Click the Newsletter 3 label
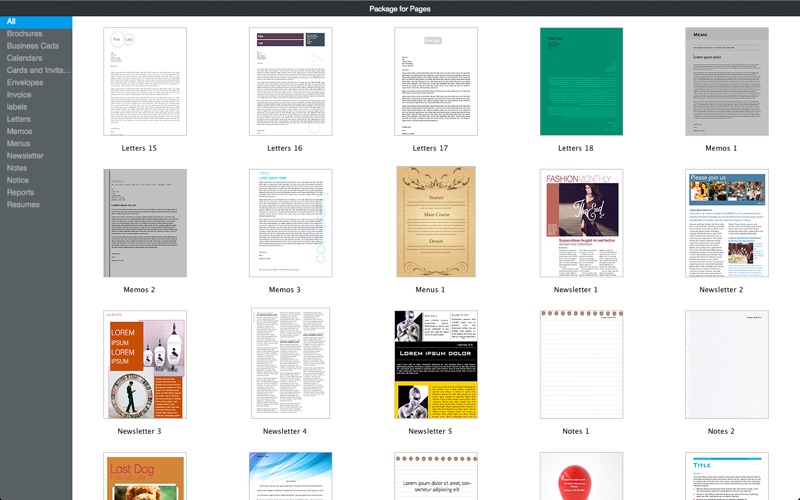The width and height of the screenshot is (800, 500). pos(139,431)
